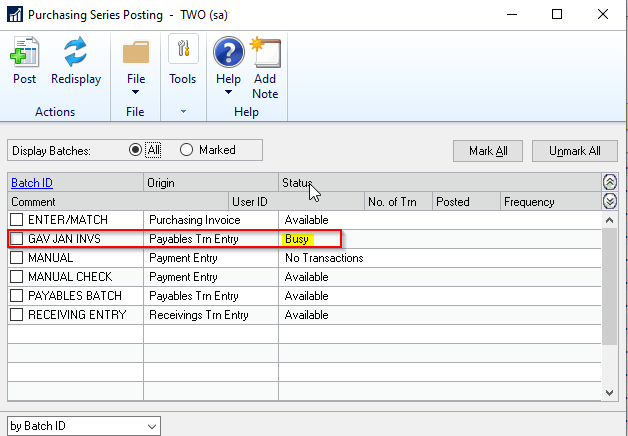The height and width of the screenshot is (436, 628).
Task: Select the All display batches radio button
Action: [x=136, y=150]
